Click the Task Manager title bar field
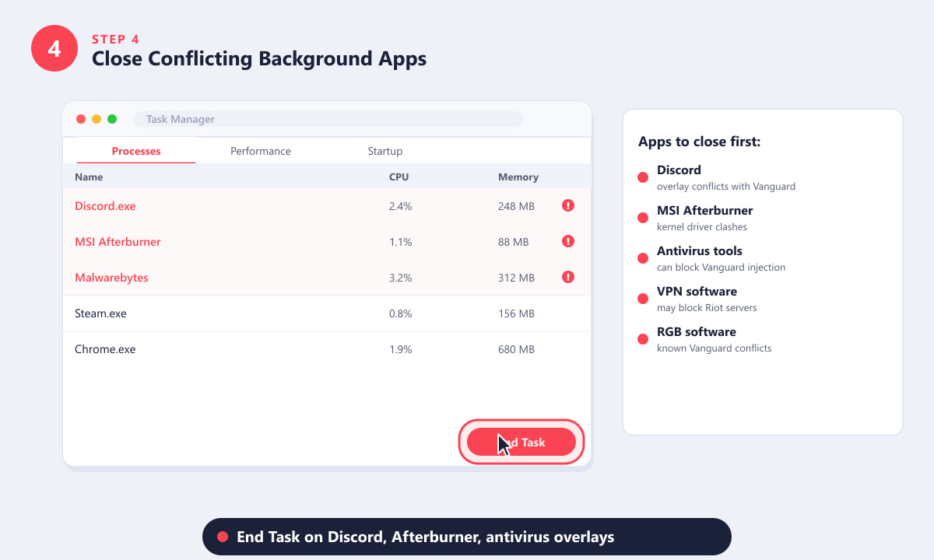The height and width of the screenshot is (560, 934). [328, 119]
